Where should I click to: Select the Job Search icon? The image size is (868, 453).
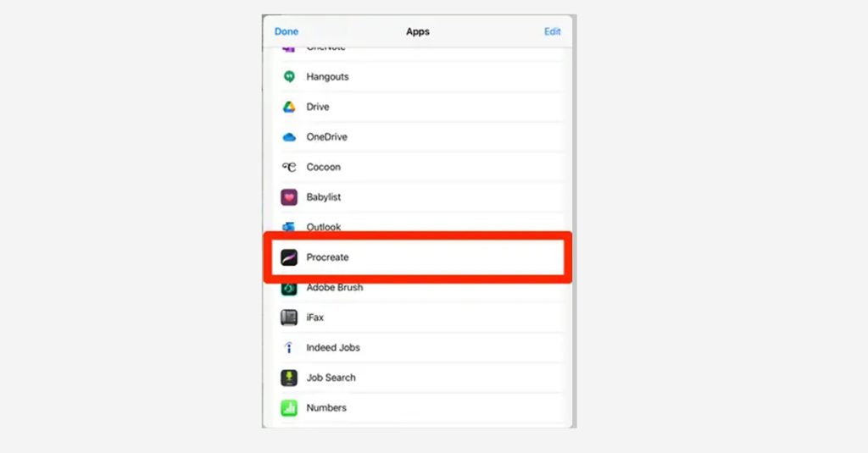point(289,378)
